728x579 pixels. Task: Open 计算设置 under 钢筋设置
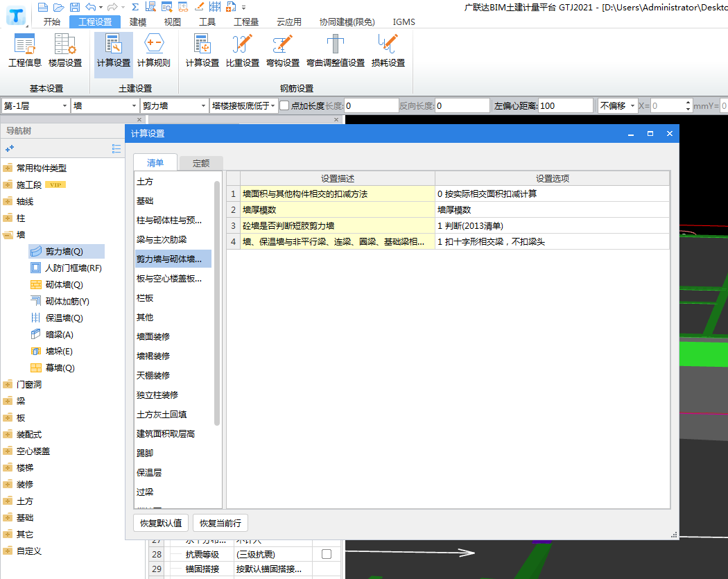[202, 51]
